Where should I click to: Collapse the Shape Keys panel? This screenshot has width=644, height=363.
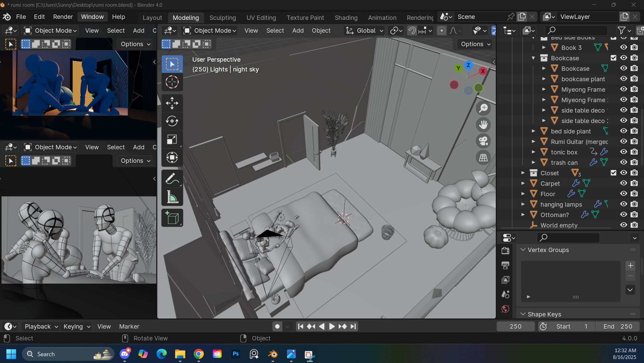(523, 314)
